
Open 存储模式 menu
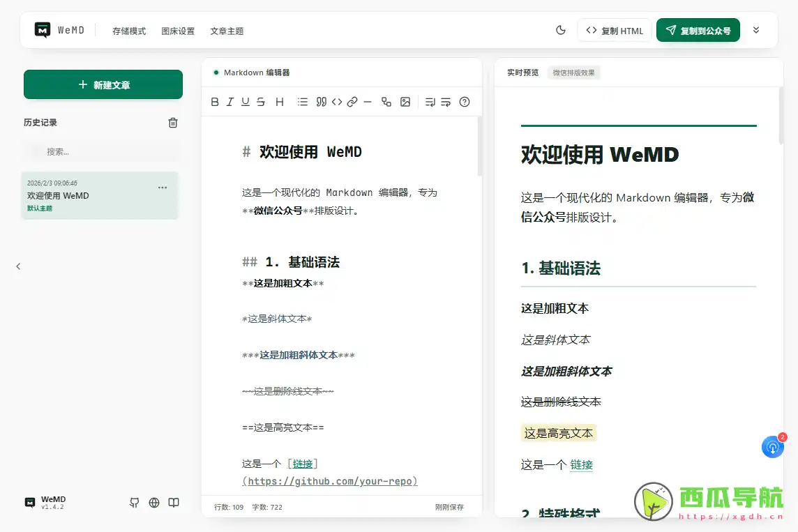pos(129,31)
